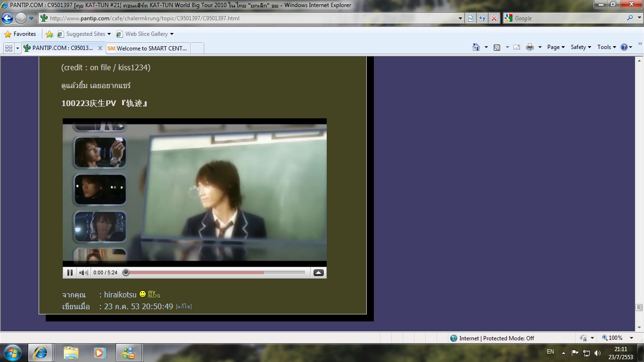Expand the Home button dropdown
The image size is (644, 362).
(x=486, y=47)
